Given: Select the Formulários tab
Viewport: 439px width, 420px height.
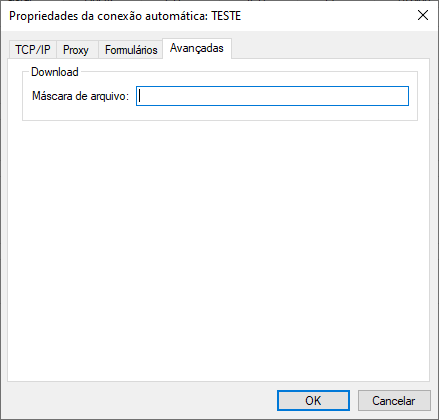Looking at the screenshot, I should click(x=131, y=50).
